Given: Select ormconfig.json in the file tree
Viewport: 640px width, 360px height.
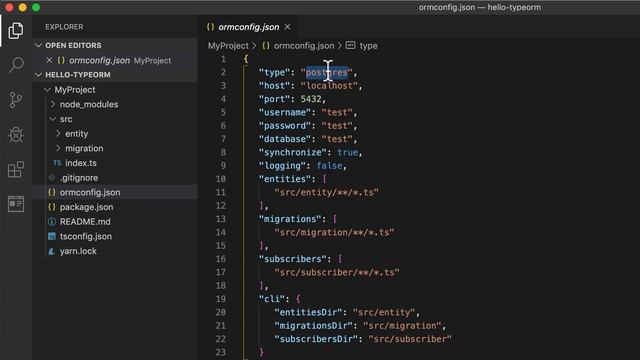Looking at the screenshot, I should click(x=115, y=192).
